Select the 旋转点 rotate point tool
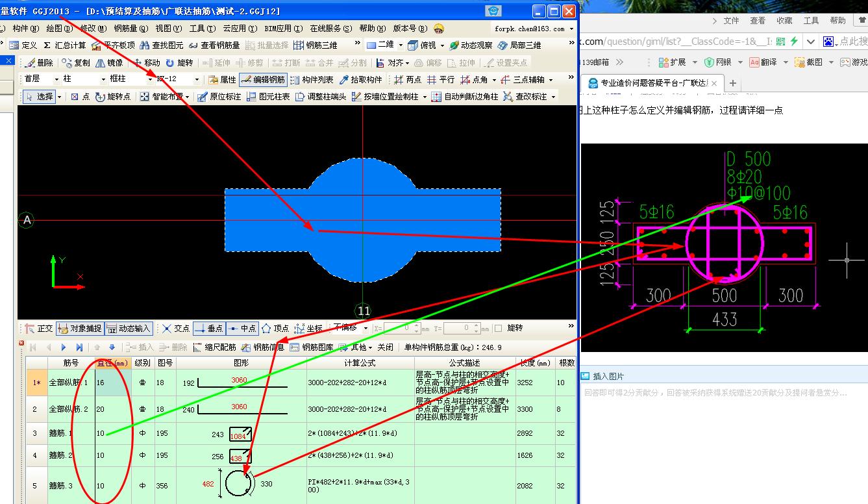The width and height of the screenshot is (868, 504). [112, 97]
